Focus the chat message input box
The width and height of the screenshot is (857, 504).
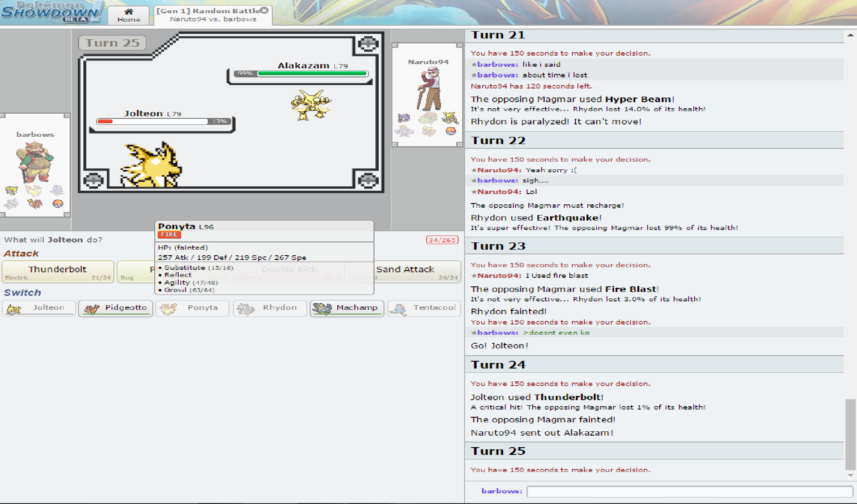pyautogui.click(x=689, y=491)
